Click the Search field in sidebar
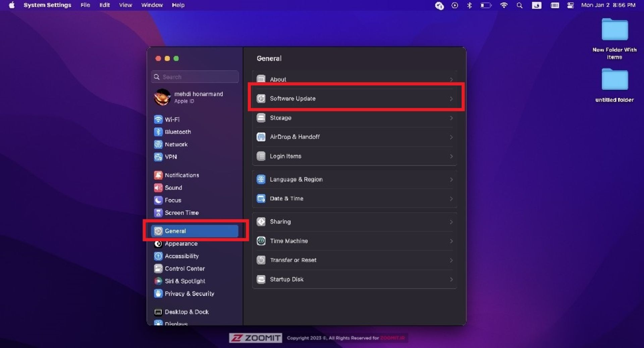The image size is (644, 348). (x=195, y=77)
